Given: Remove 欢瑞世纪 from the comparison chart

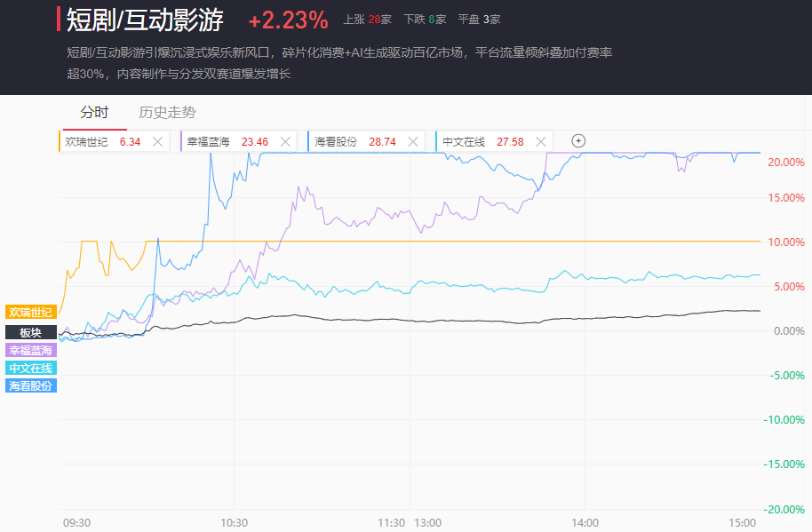Looking at the screenshot, I should (157, 141).
